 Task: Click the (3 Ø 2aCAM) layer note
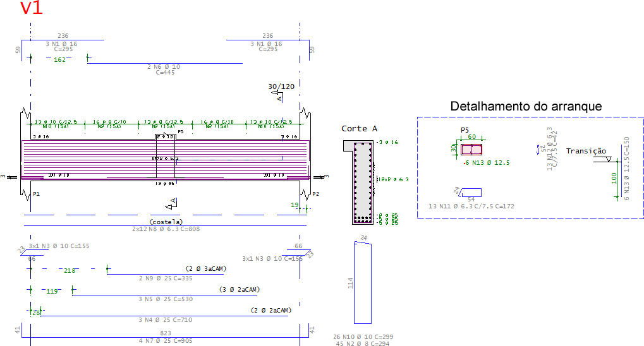coord(240,289)
